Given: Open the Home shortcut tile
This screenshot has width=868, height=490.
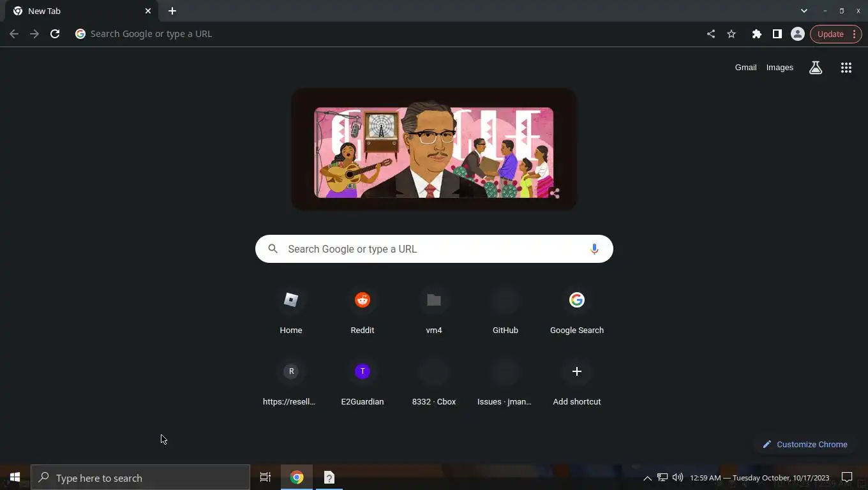Looking at the screenshot, I should [x=291, y=310].
